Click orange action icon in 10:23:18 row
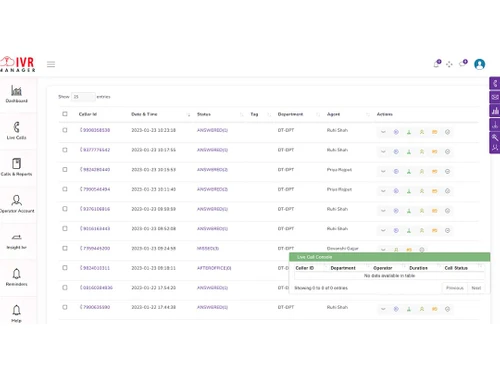500x375 pixels. (x=435, y=132)
